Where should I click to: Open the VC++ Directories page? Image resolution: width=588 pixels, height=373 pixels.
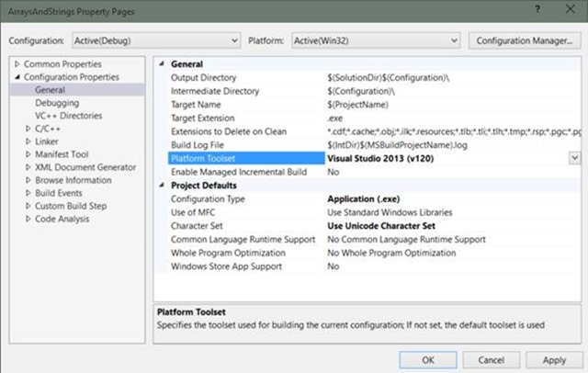(x=69, y=116)
